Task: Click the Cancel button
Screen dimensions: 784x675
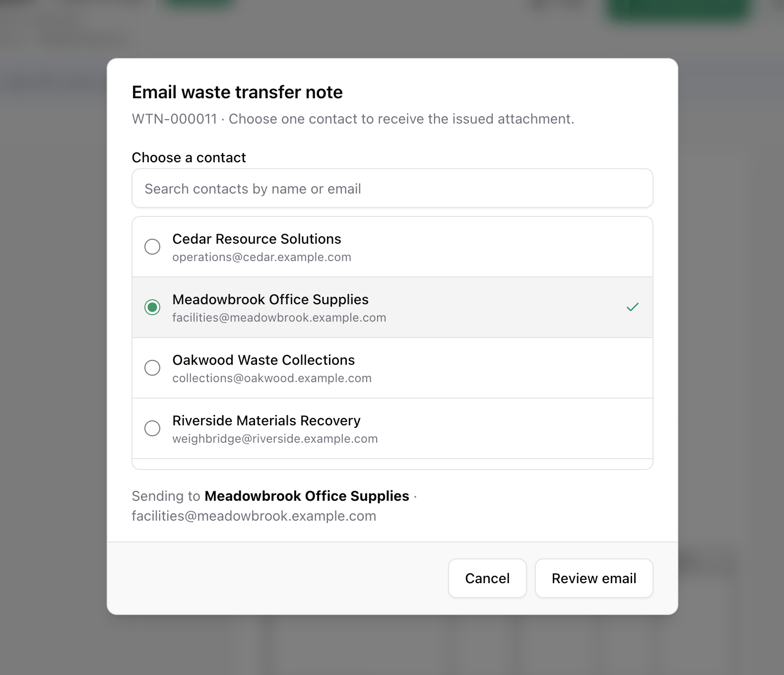Action: tap(487, 578)
